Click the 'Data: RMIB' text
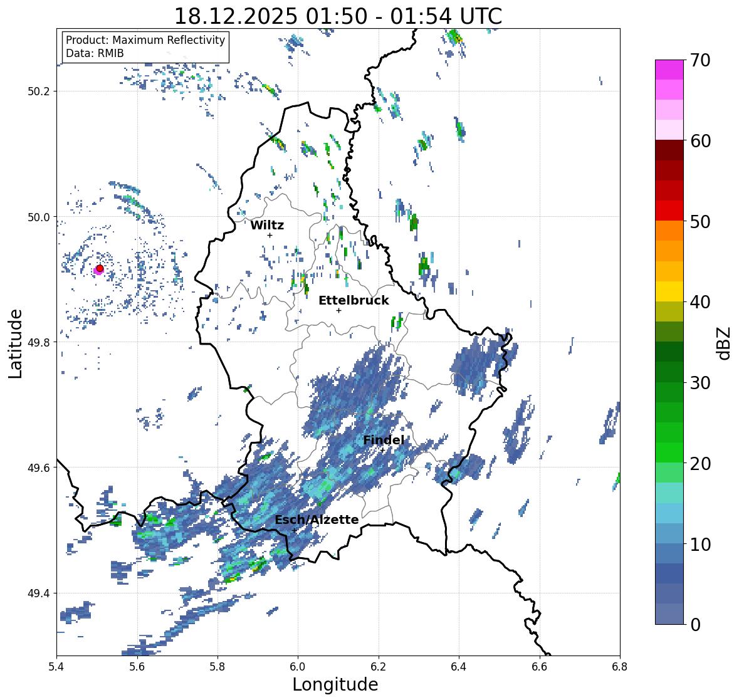The image size is (739, 700). tap(95, 53)
